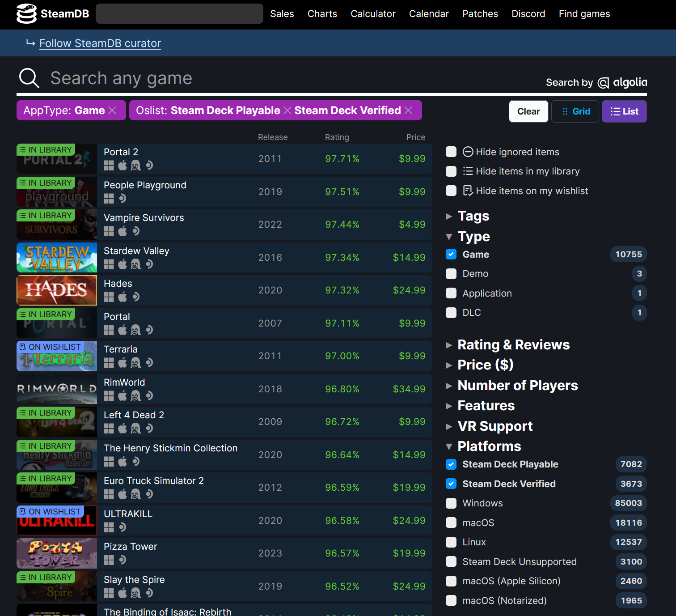The height and width of the screenshot is (616, 676).
Task: Check the Application type checkbox
Action: pyautogui.click(x=451, y=293)
